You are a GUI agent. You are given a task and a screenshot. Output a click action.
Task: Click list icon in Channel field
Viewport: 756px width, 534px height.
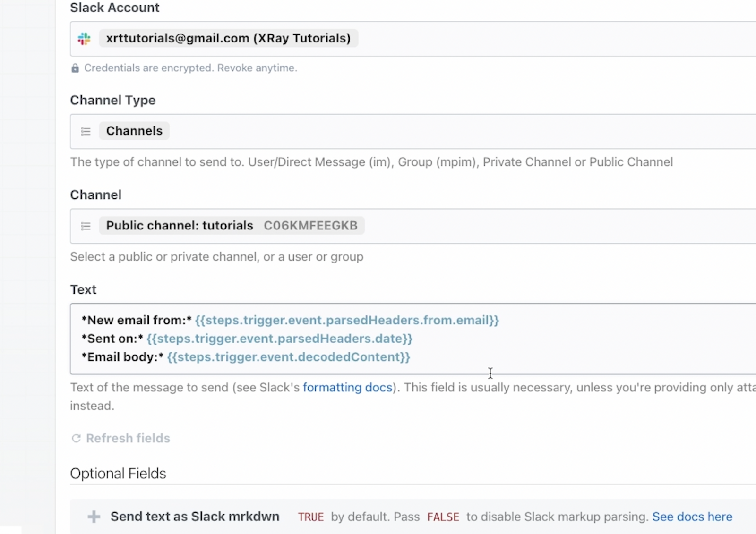point(86,226)
